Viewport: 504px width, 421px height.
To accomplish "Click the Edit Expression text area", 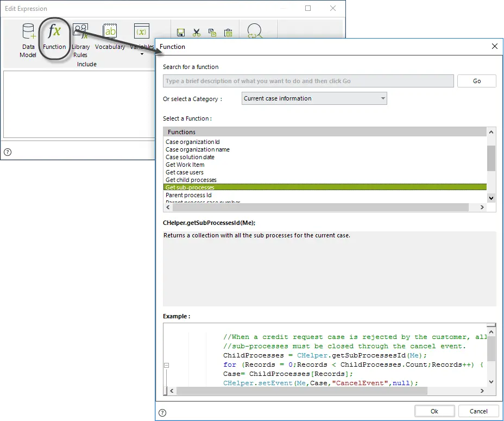I will 79,104.
